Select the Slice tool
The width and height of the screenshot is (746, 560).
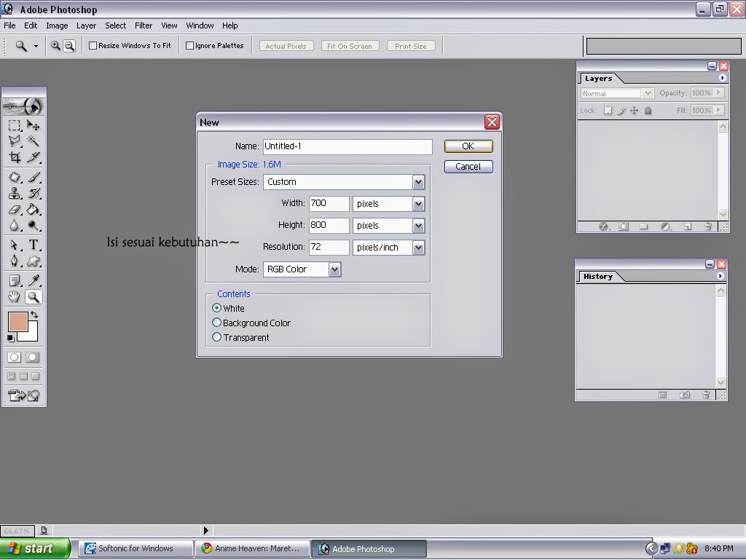(33, 157)
